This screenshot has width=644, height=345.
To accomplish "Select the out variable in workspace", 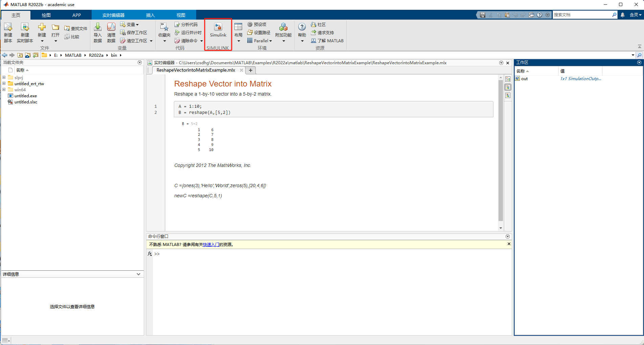I will click(x=524, y=79).
